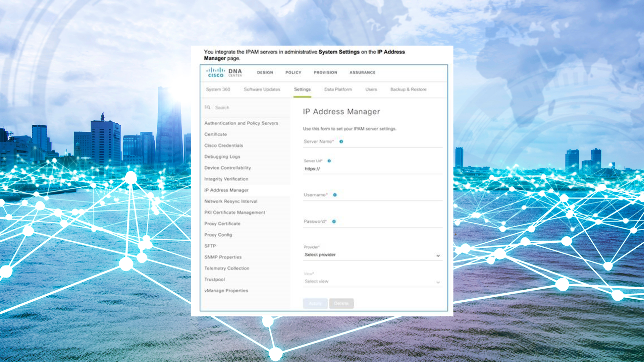Open the PROVISION menu
Viewport: 644px width, 362px height.
[x=325, y=72]
